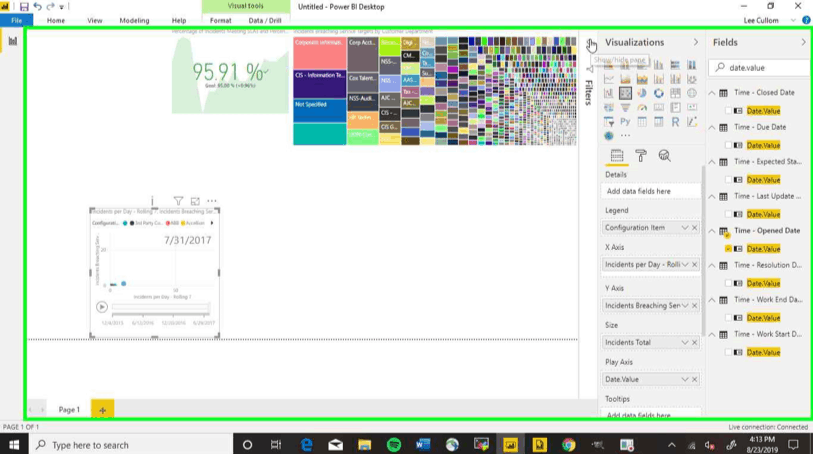Open Report view in the left sidebar
The height and width of the screenshot is (454, 815).
pos(12,41)
